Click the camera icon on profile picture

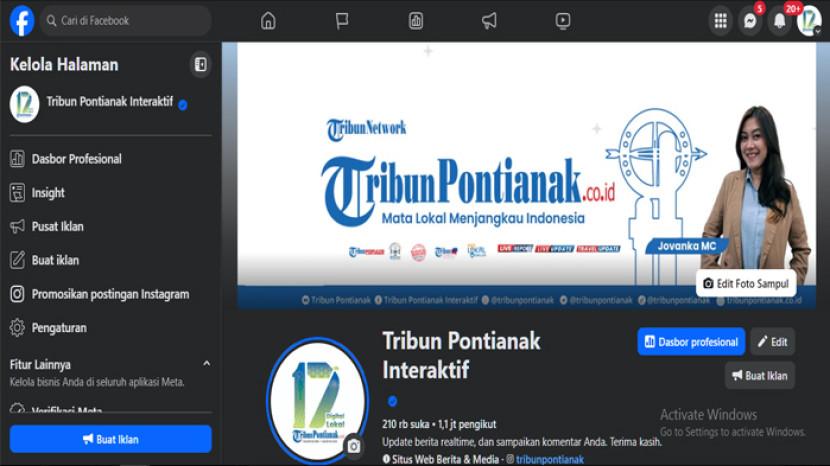tap(353, 446)
